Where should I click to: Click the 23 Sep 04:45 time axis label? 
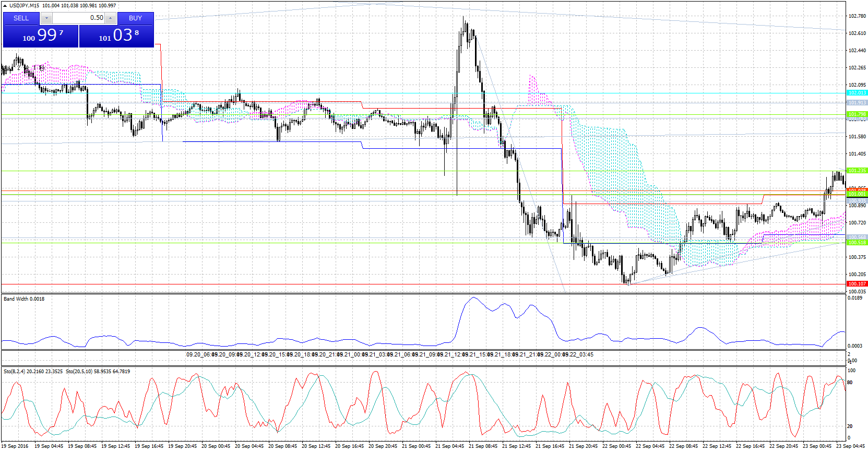pos(850,446)
